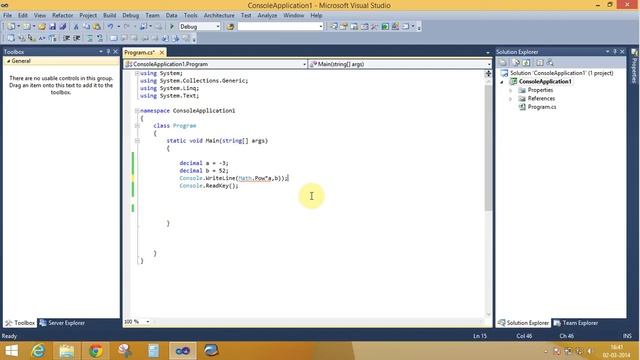Open the Window menu

click(293, 16)
